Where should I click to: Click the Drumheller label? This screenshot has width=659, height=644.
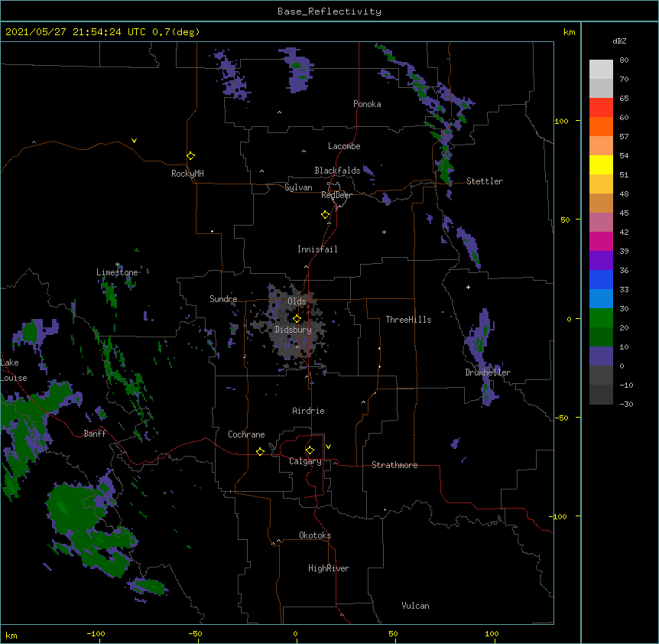[488, 372]
